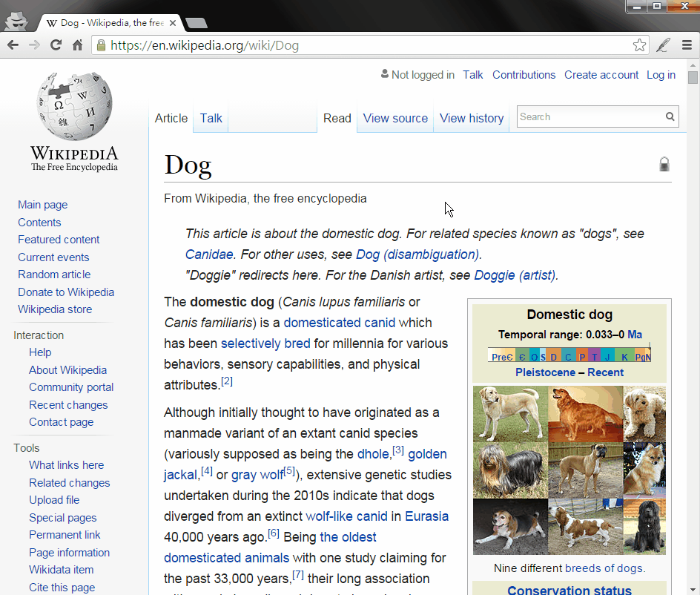Open the Wikidata item link
Viewport: 700px width, 595px height.
point(61,570)
